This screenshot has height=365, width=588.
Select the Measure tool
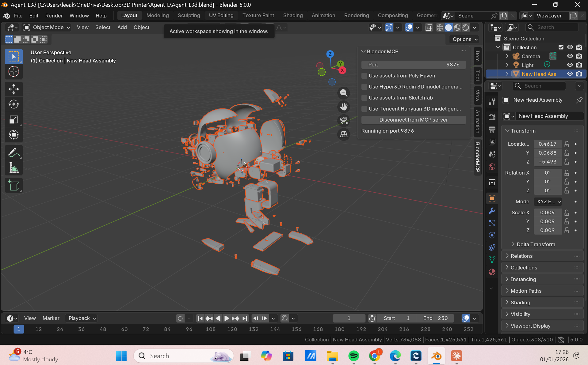pos(13,168)
